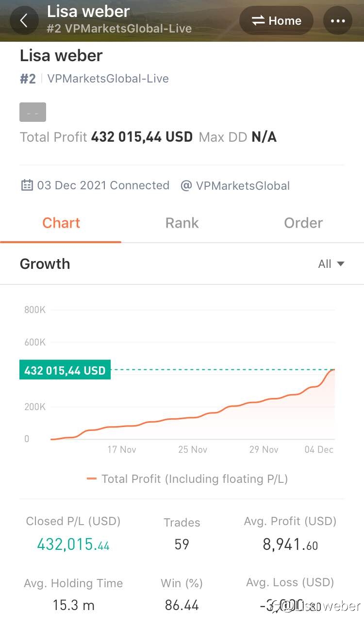Tap the swap arrows icon beside Home
The width and height of the screenshot is (364, 627).
258,21
